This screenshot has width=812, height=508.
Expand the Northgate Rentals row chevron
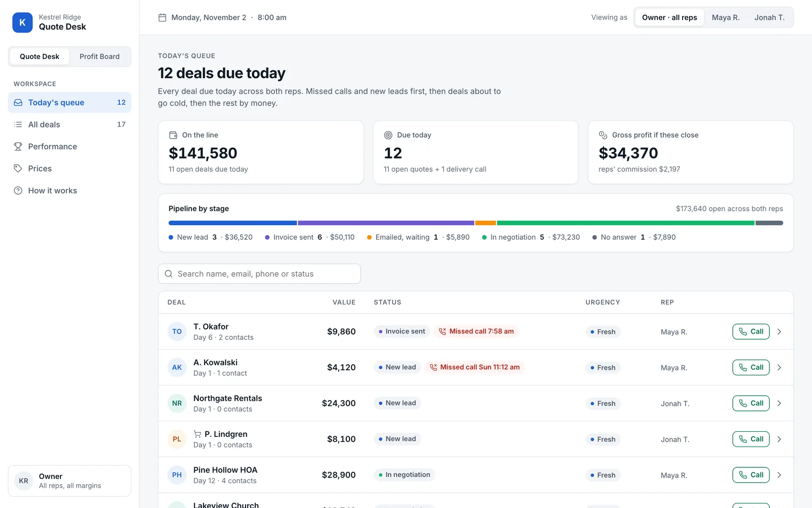780,403
